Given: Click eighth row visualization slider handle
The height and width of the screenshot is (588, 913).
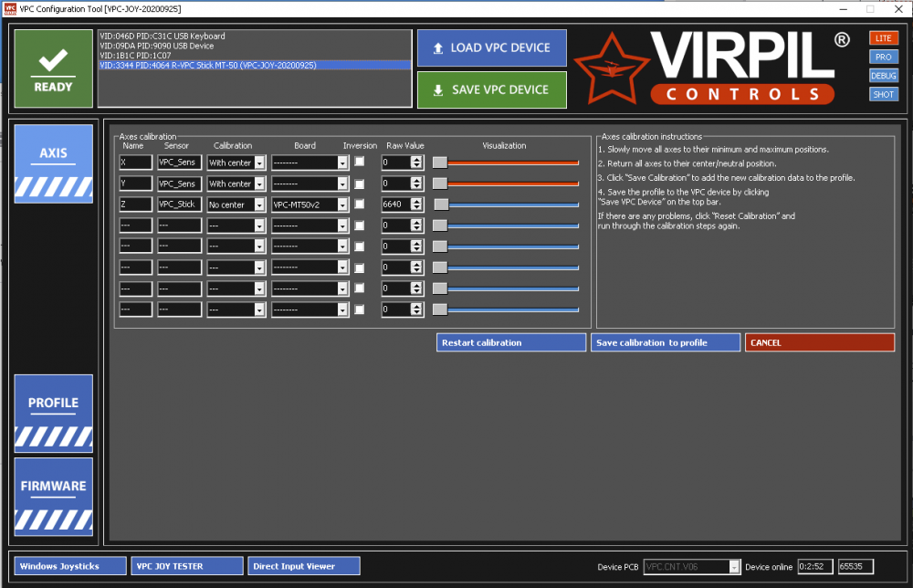Looking at the screenshot, I should [440, 310].
